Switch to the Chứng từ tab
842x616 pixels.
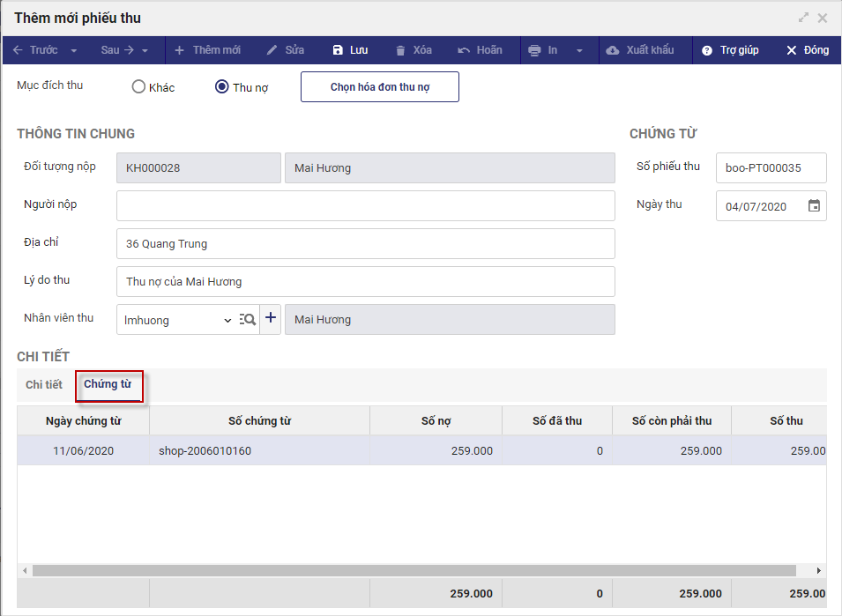pyautogui.click(x=108, y=385)
